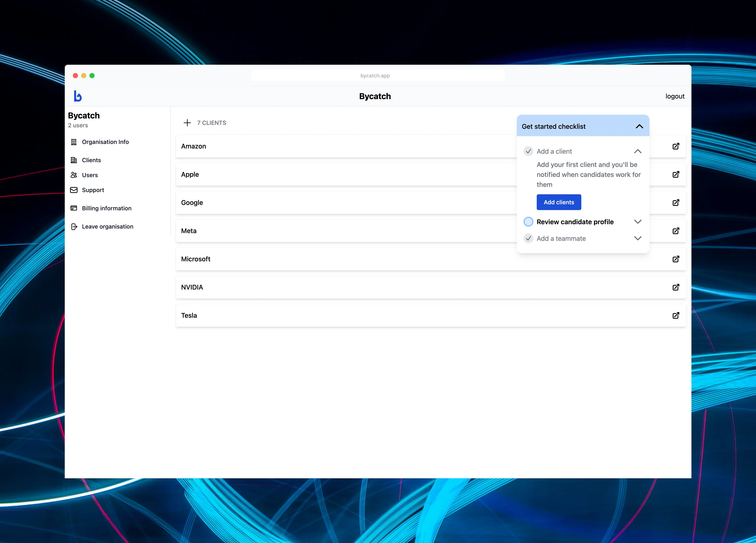Click the 2 users label

tap(78, 125)
